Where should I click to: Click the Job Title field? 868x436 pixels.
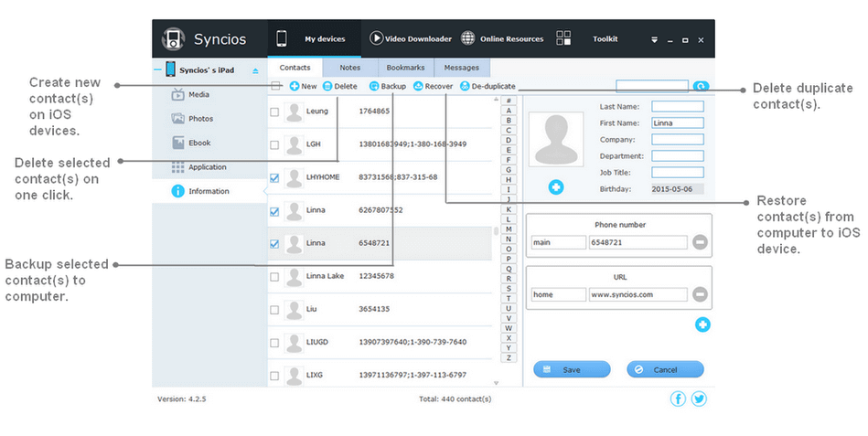click(x=678, y=173)
